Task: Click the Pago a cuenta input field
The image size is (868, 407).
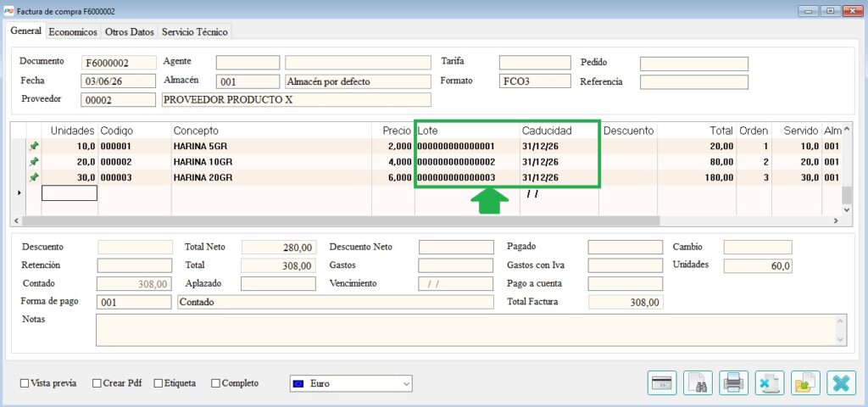Action: point(626,283)
